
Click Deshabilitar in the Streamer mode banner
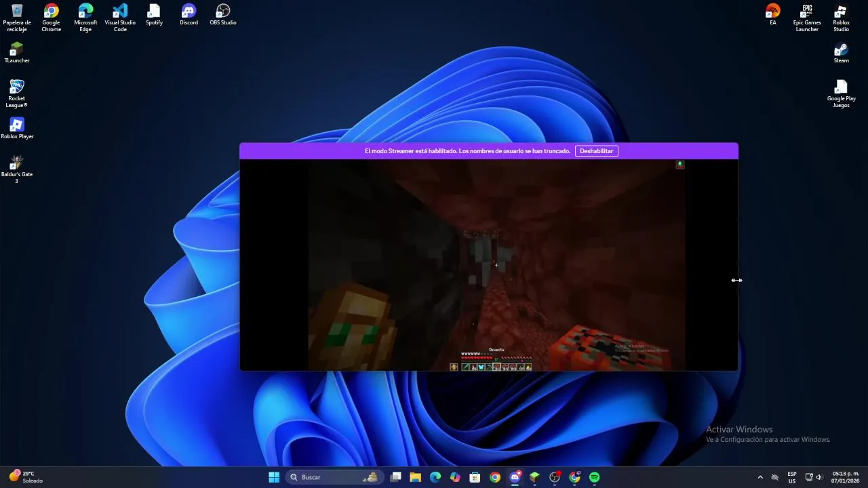(596, 151)
